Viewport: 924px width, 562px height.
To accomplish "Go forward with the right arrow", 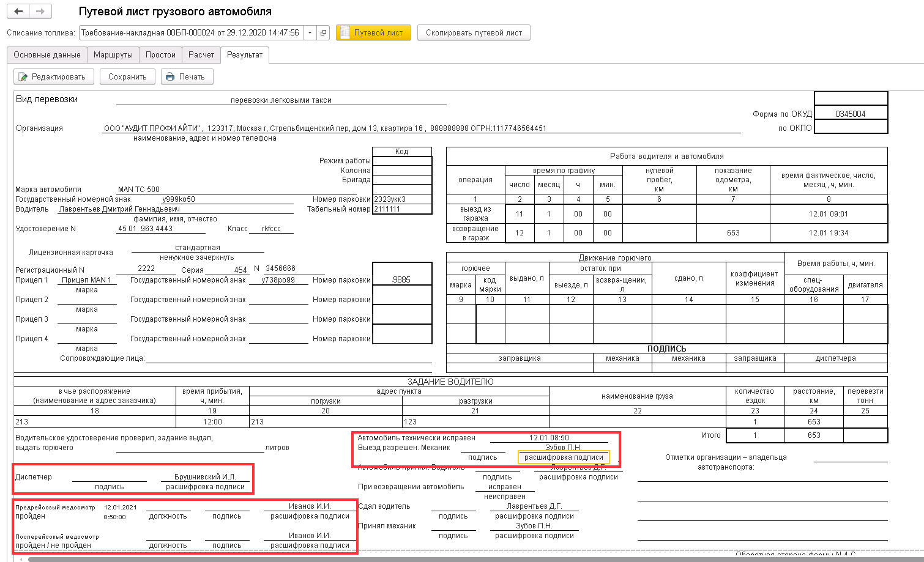I will coord(40,11).
